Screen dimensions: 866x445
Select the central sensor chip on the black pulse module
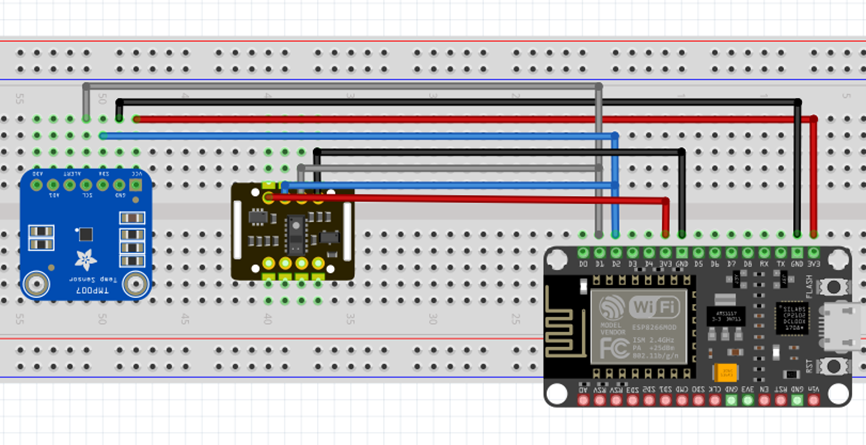click(x=294, y=233)
